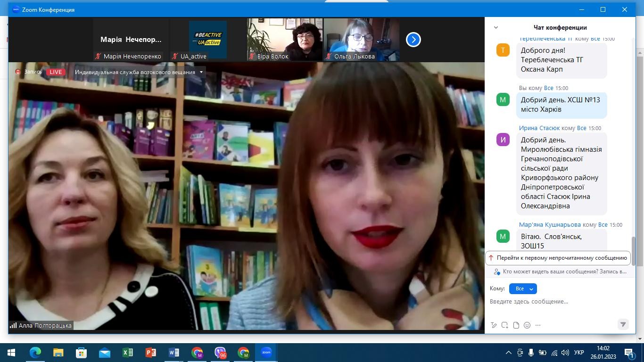
Task: Collapse the conference chat panel chevron
Action: 495,27
